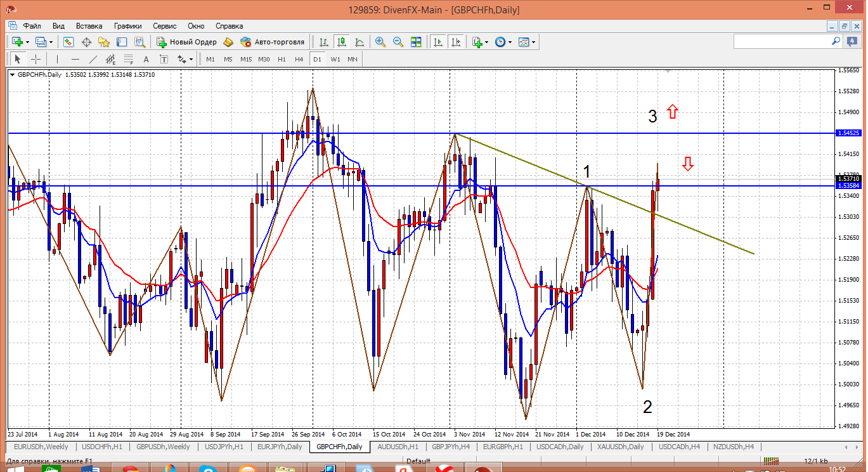Click the search input field
This screenshot has width=868, height=472.
(x=781, y=41)
